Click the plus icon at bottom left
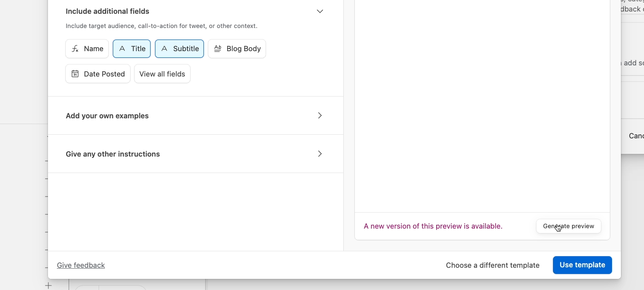The height and width of the screenshot is (290, 644). click(49, 285)
